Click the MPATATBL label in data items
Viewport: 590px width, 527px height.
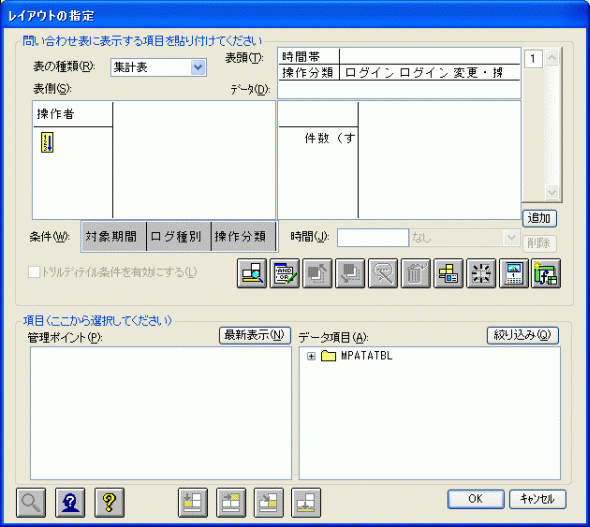(366, 356)
